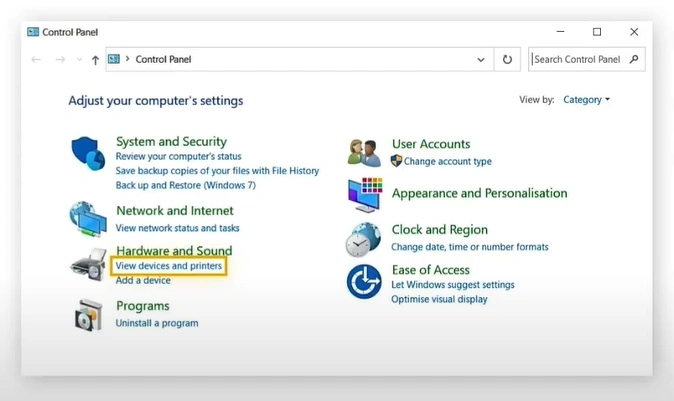Click the Uninstall a program link

(157, 323)
